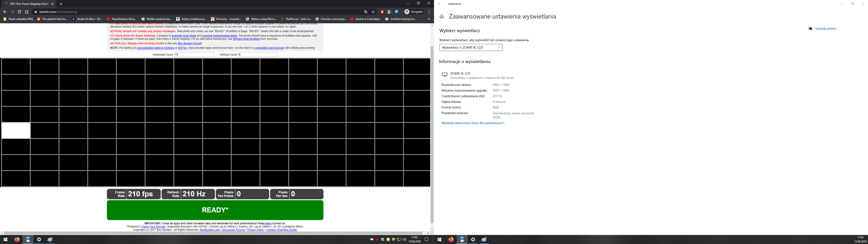Open Settings gear on right monitor taskbar
The width and height of the screenshot is (868, 244).
point(473,240)
